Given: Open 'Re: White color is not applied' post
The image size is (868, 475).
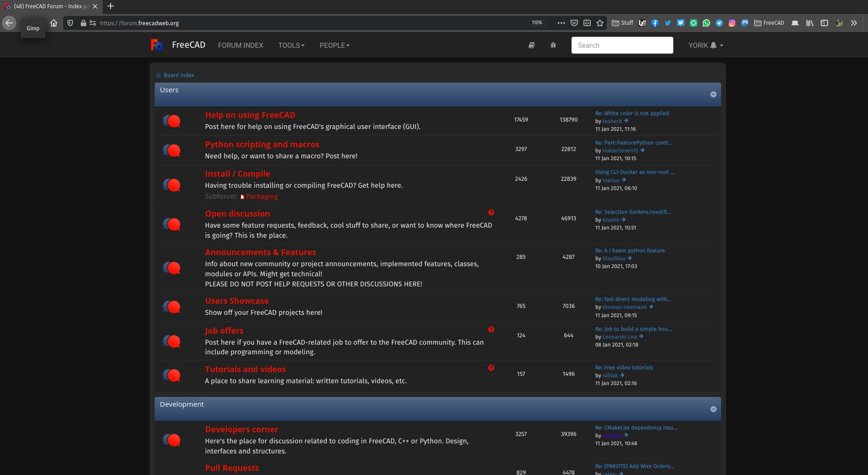Looking at the screenshot, I should click(632, 113).
